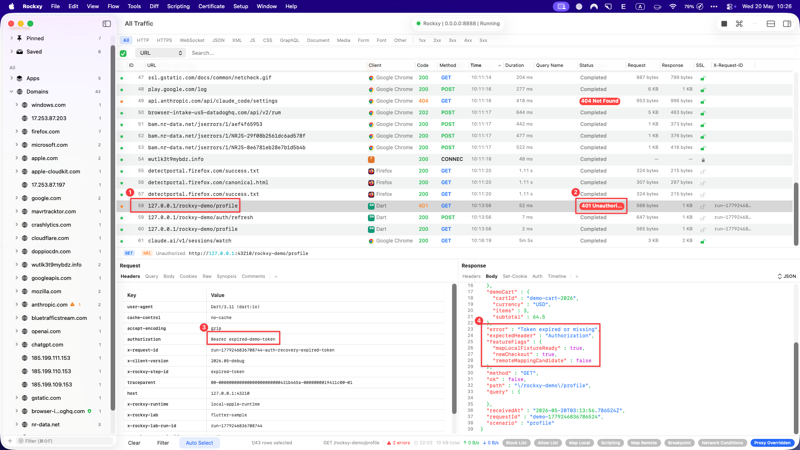Stop proxy recording with the square icon

click(x=724, y=23)
